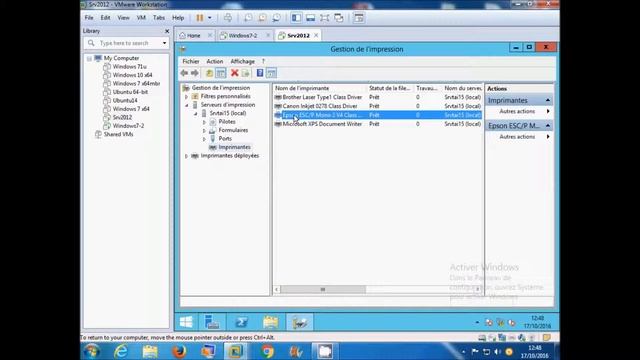Click the take snapshot icon in the VMware toolbar
The height and width of the screenshot is (360, 640).
[248, 18]
